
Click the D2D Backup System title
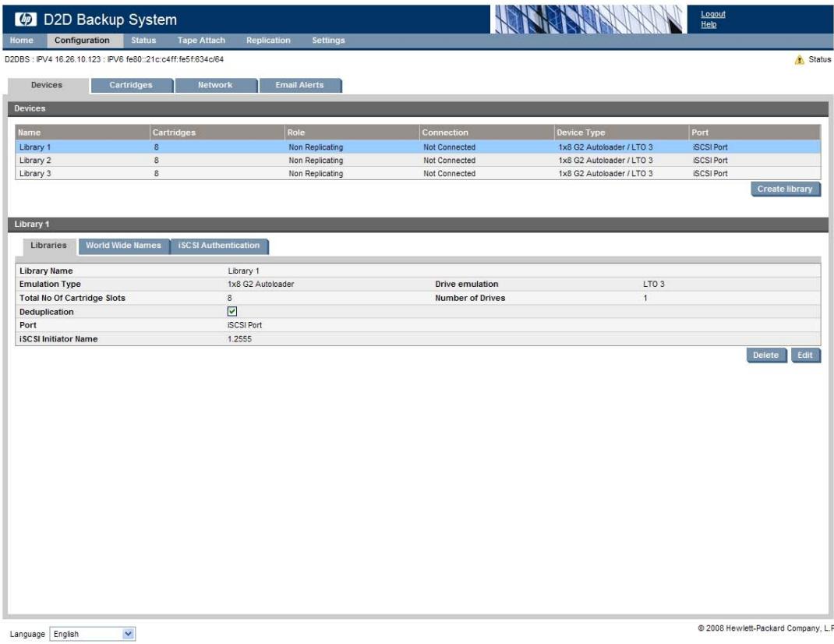(110, 19)
